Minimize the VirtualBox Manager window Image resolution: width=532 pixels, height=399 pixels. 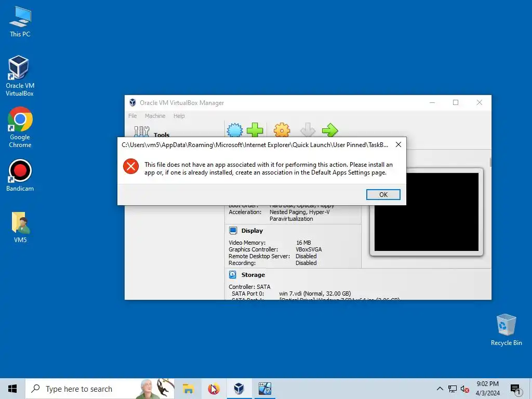tap(432, 102)
